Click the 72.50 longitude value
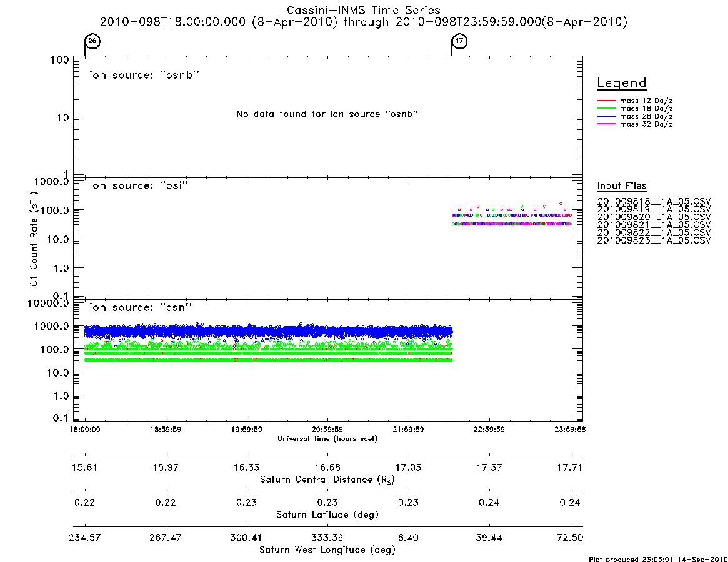Viewport: 728px width, 562px height. pyautogui.click(x=570, y=538)
